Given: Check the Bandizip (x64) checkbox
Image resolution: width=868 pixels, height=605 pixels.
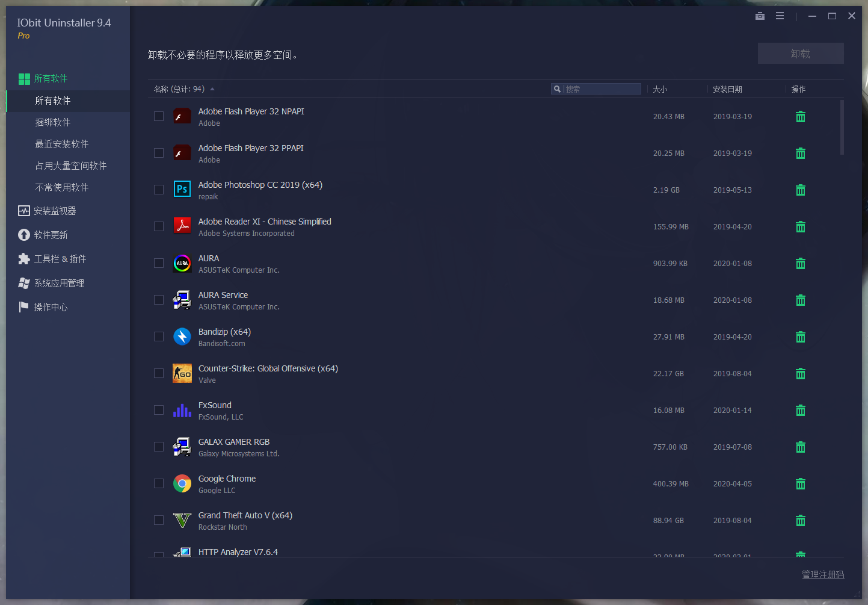Looking at the screenshot, I should pyautogui.click(x=159, y=337).
